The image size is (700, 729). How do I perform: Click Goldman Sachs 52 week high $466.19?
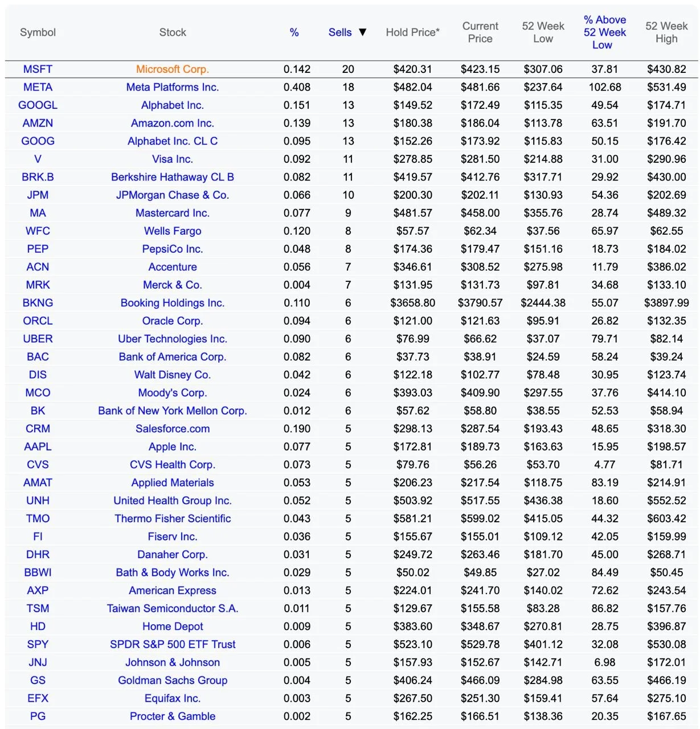666,681
